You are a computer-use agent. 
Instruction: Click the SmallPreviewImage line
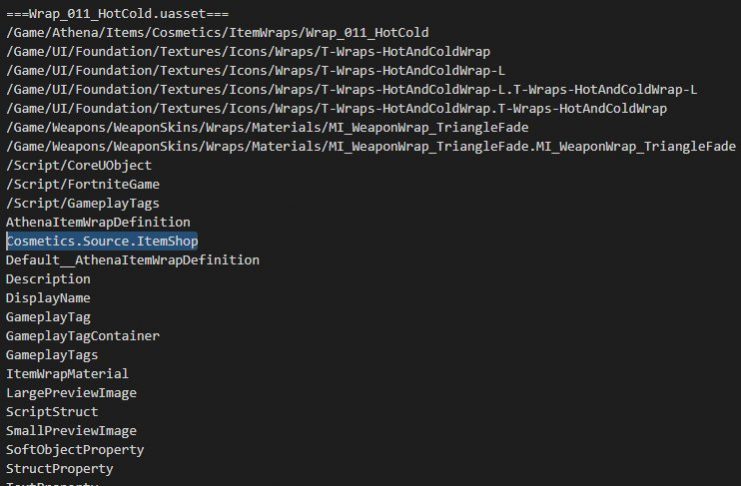[71, 431]
